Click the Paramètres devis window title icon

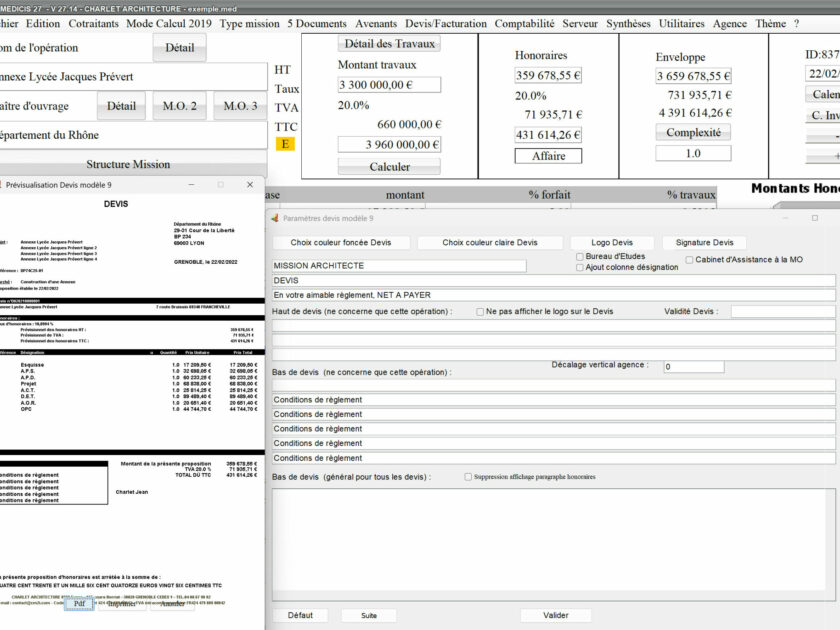click(x=275, y=217)
